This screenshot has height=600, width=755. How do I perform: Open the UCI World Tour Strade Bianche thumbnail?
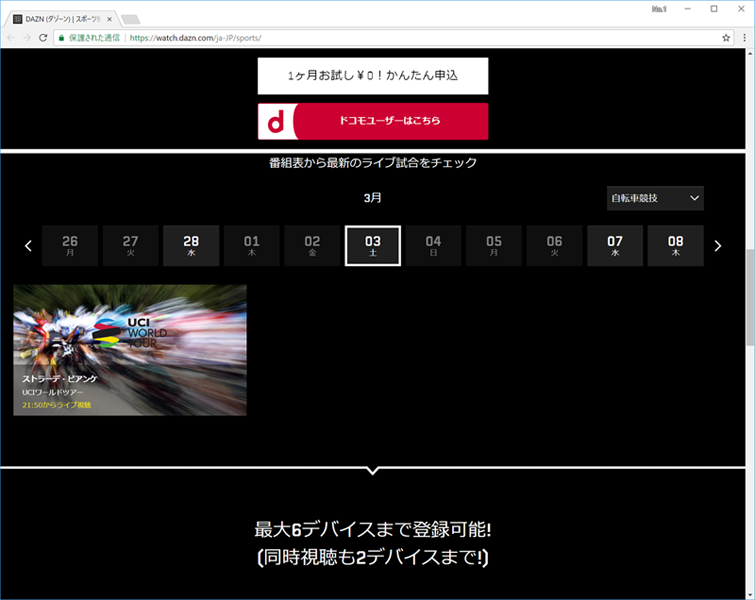point(130,350)
